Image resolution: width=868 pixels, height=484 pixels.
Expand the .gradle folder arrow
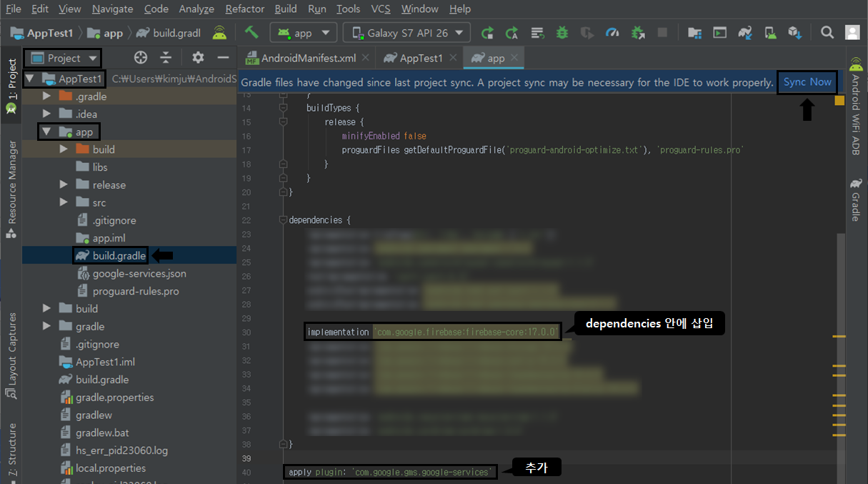(47, 96)
